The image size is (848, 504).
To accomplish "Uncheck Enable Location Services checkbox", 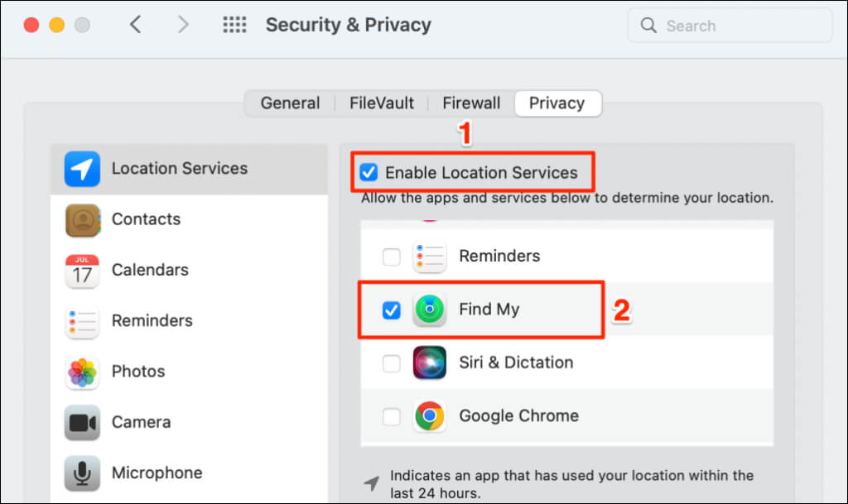I will pos(369,172).
